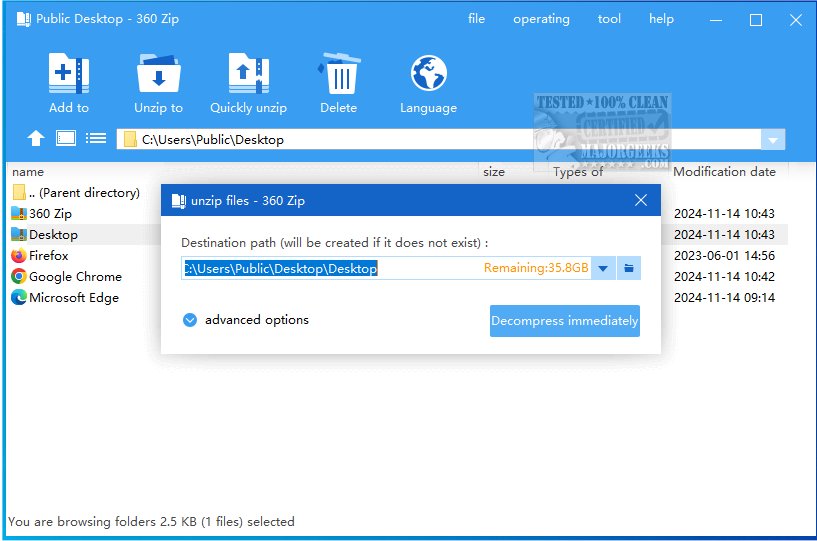The height and width of the screenshot is (541, 817).
Task: Switch to list view mode
Action: (96, 138)
